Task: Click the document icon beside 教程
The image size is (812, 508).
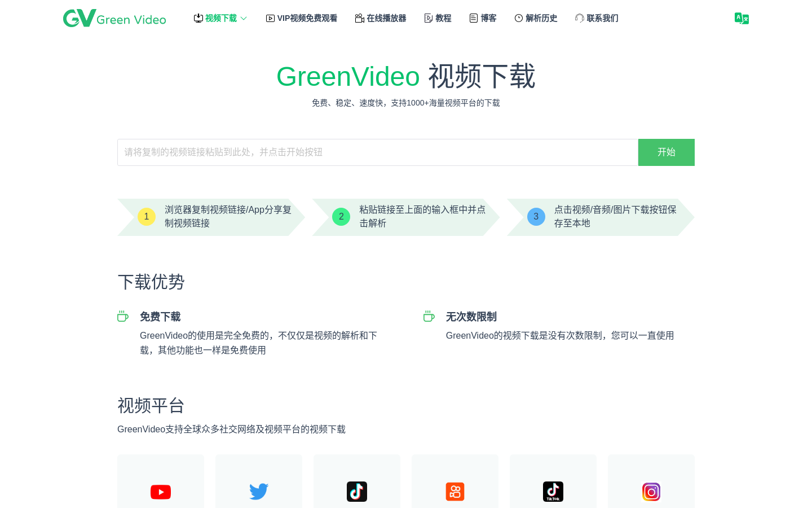Action: tap(429, 18)
